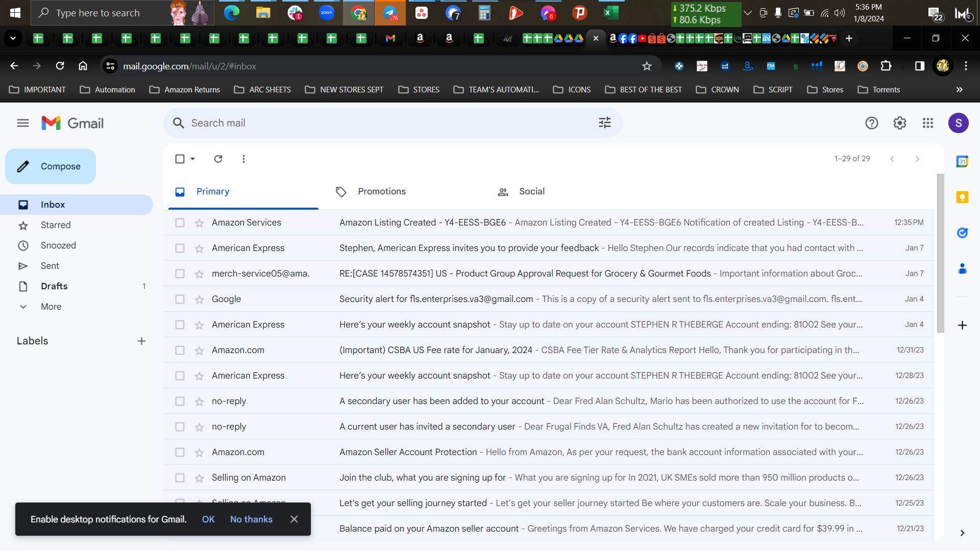Check the secondary user added email
This screenshot has height=551, width=980.
180,401
